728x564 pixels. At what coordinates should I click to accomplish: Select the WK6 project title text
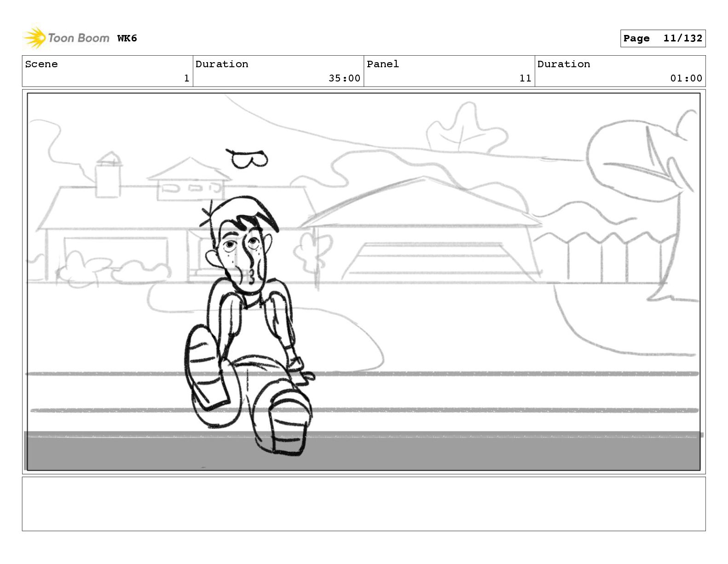point(127,38)
